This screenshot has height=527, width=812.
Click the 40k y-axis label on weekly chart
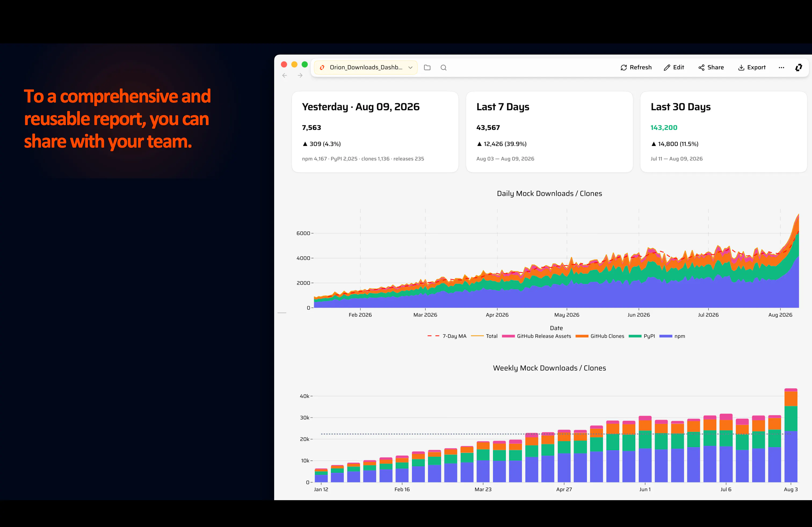pyautogui.click(x=305, y=396)
